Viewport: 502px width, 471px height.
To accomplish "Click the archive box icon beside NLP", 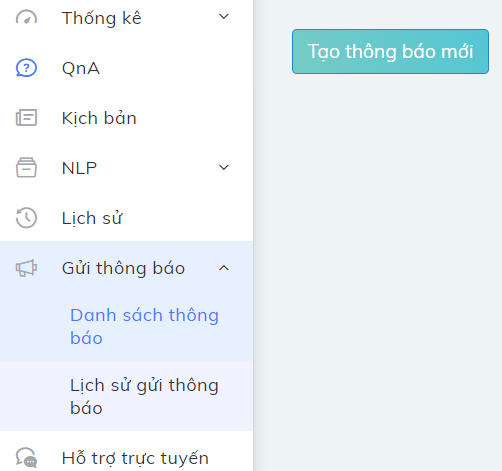I will 26,167.
